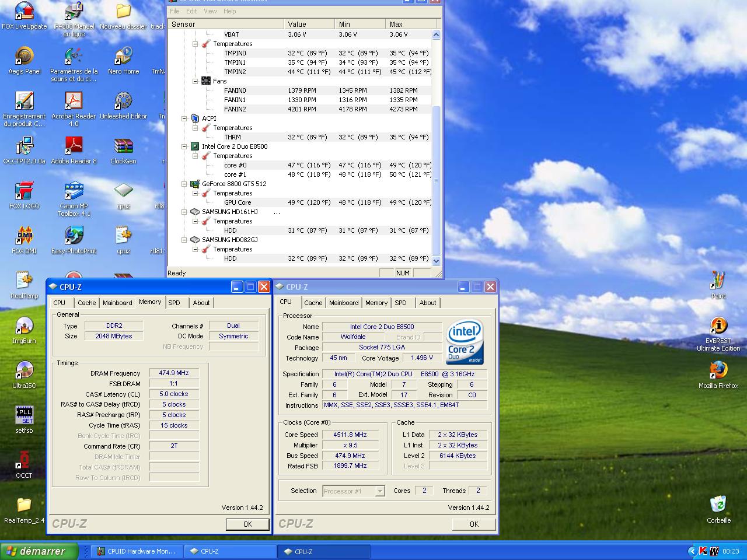
Task: Click the DRAM Frequency 474.9 MHz field
Action: (174, 373)
